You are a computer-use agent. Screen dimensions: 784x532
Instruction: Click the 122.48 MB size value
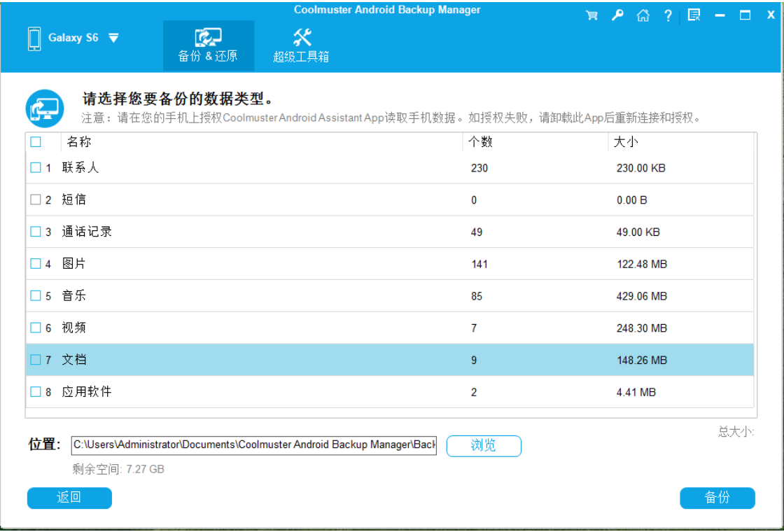coord(642,264)
